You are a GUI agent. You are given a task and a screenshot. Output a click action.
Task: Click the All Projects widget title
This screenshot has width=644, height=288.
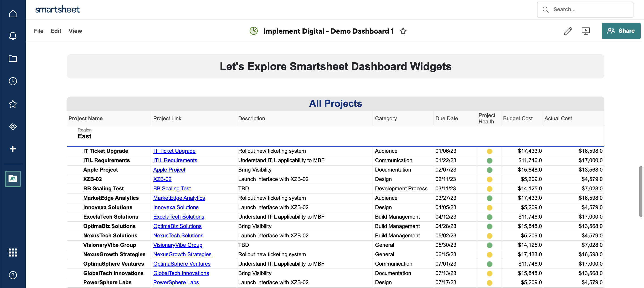(x=335, y=103)
